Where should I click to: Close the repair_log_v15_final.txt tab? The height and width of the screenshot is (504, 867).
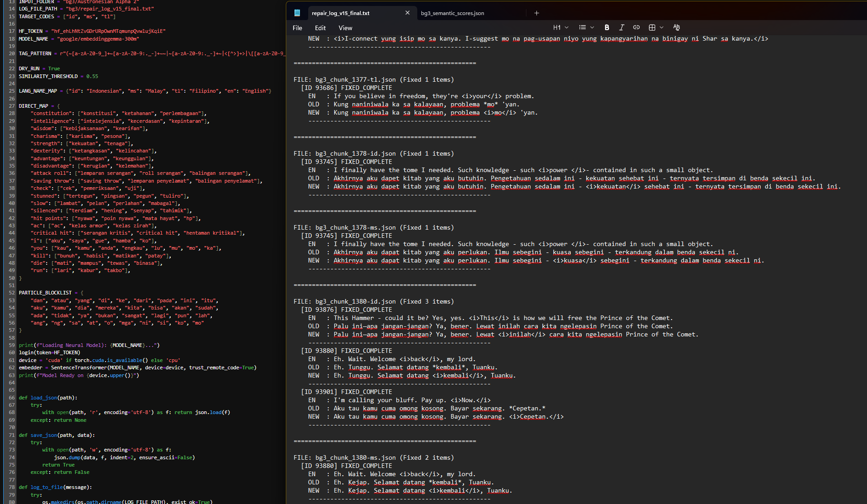[x=407, y=13]
